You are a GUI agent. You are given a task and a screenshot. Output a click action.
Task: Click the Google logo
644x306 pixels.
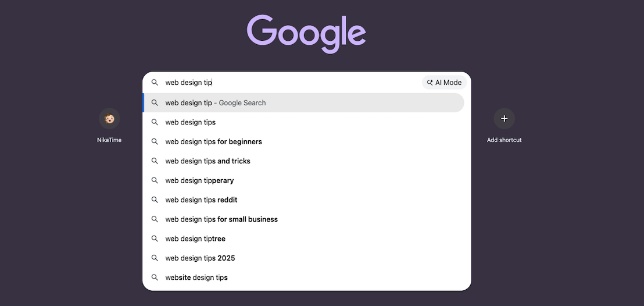click(x=306, y=34)
